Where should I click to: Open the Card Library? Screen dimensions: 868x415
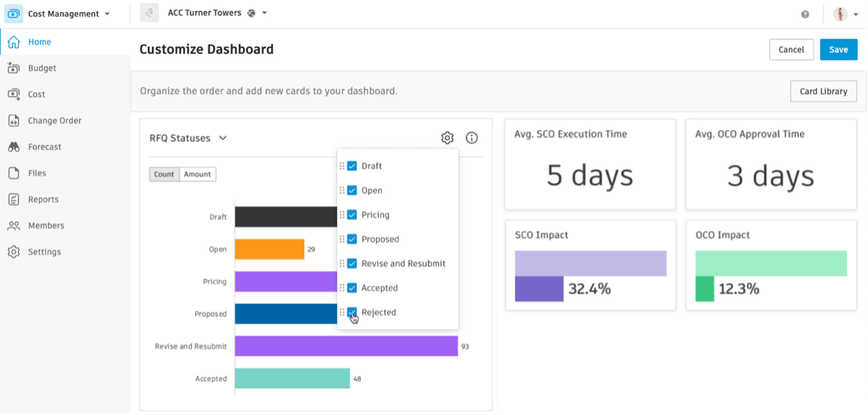(823, 91)
